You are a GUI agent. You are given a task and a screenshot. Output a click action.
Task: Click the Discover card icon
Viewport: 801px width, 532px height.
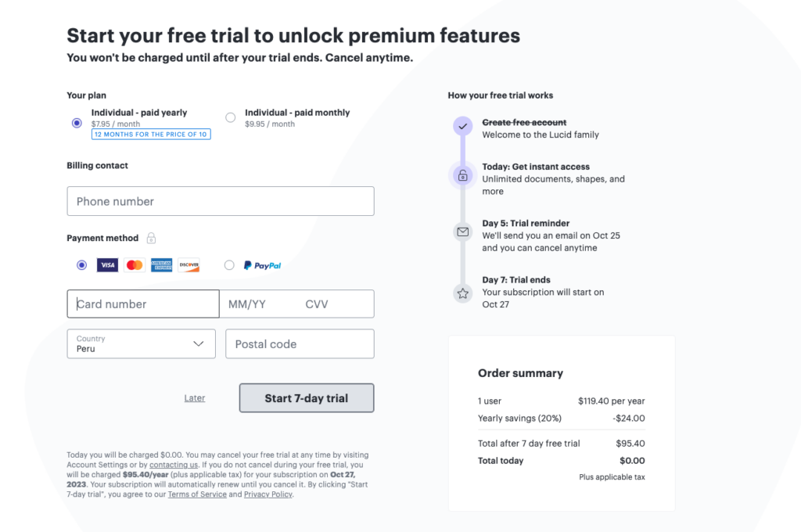tap(187, 265)
